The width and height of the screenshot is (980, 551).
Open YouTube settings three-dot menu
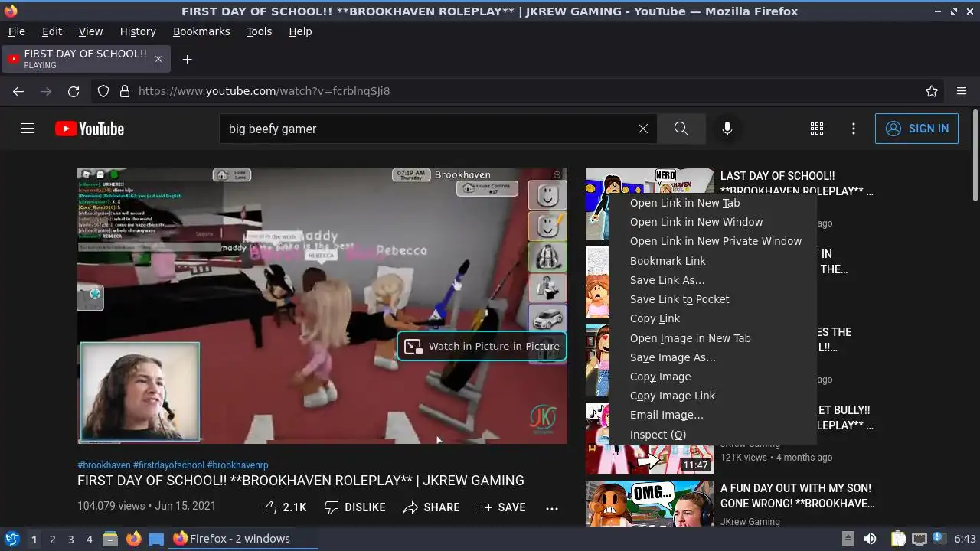pos(854,129)
